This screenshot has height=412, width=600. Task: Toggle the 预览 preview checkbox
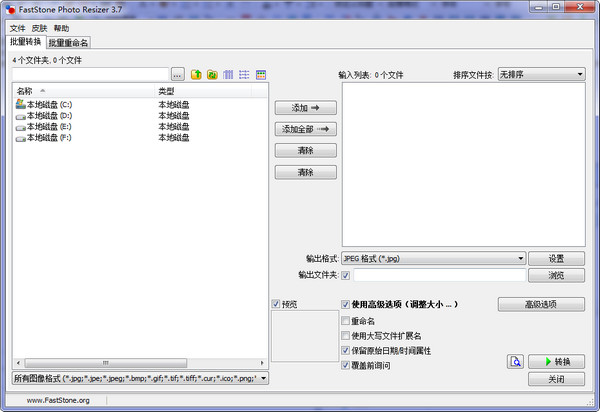click(277, 304)
